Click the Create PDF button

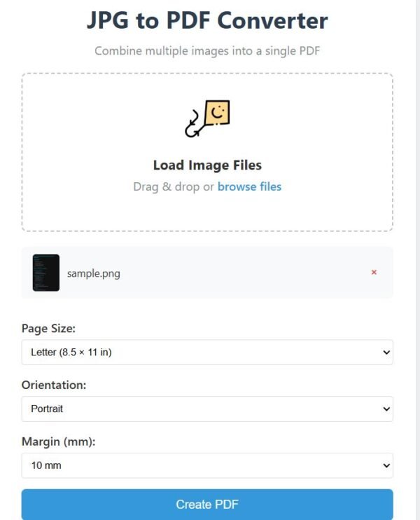tap(207, 505)
